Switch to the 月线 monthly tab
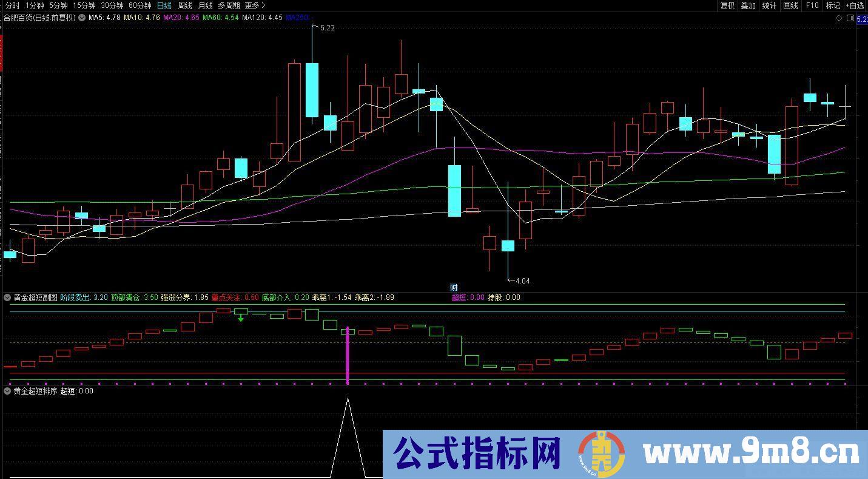Viewport: 868px width, 479px height. (x=205, y=5)
